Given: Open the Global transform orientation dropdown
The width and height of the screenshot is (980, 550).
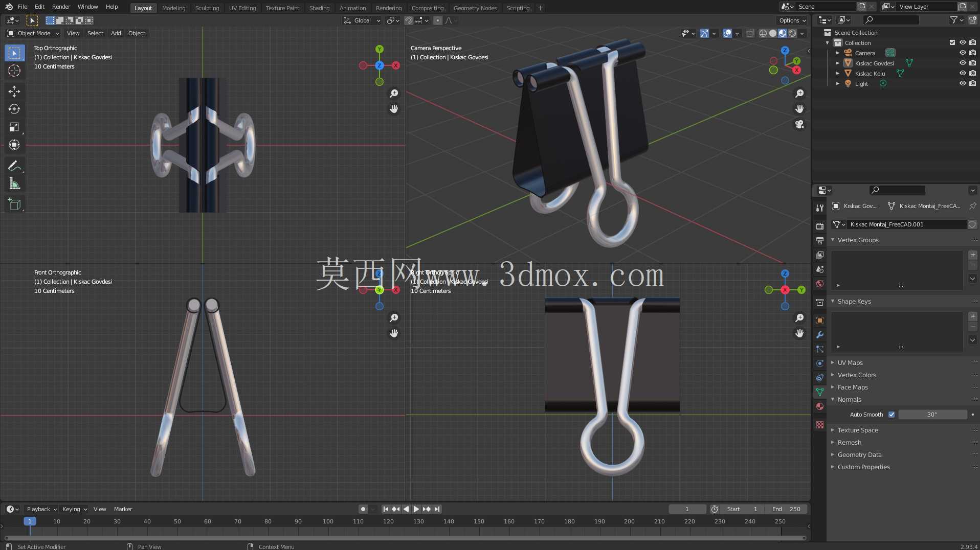Looking at the screenshot, I should coord(362,20).
